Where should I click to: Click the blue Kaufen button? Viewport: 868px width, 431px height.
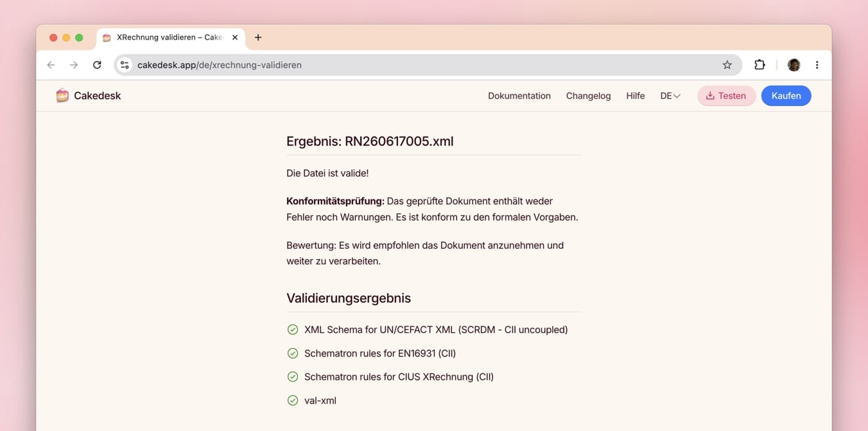(786, 96)
